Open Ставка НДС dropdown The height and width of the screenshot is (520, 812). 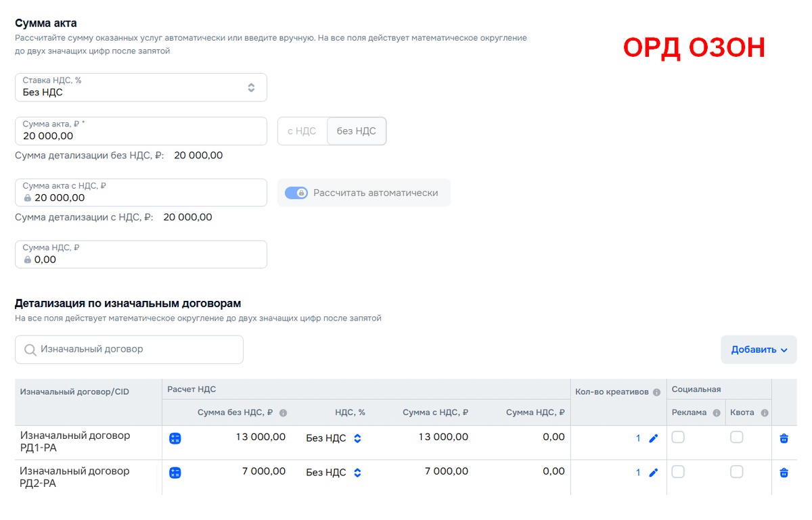tap(141, 87)
